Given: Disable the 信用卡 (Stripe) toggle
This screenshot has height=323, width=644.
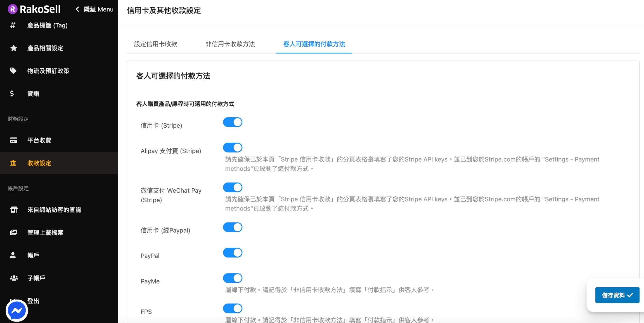Looking at the screenshot, I should coord(233,122).
